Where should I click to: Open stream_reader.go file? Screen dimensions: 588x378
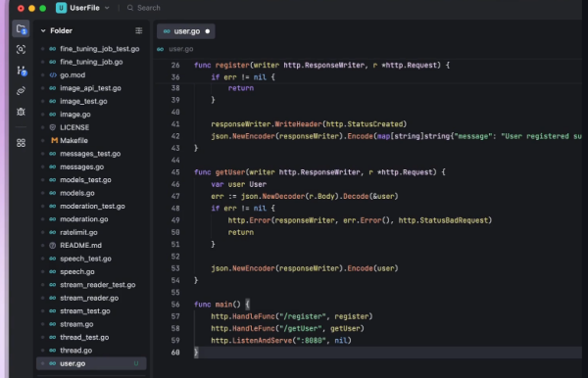pyautogui.click(x=89, y=298)
